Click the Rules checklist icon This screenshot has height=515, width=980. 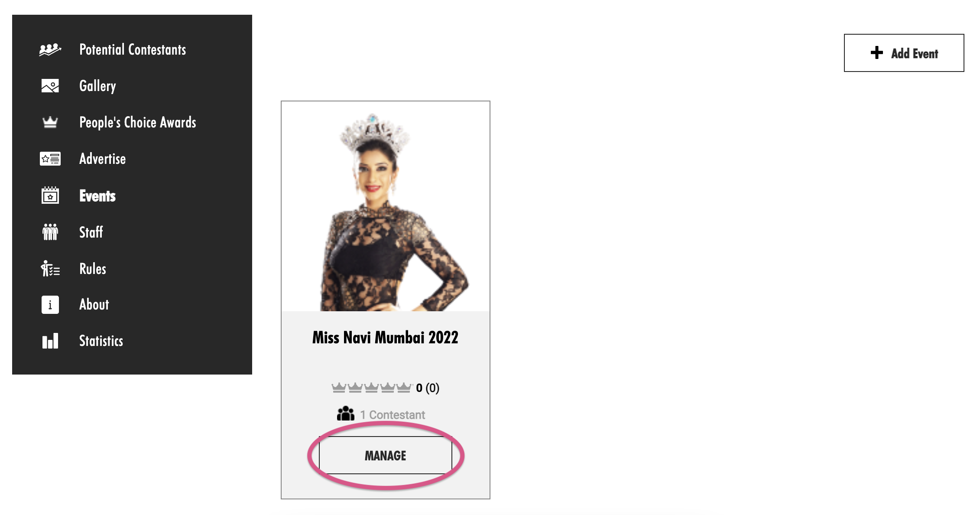(50, 268)
